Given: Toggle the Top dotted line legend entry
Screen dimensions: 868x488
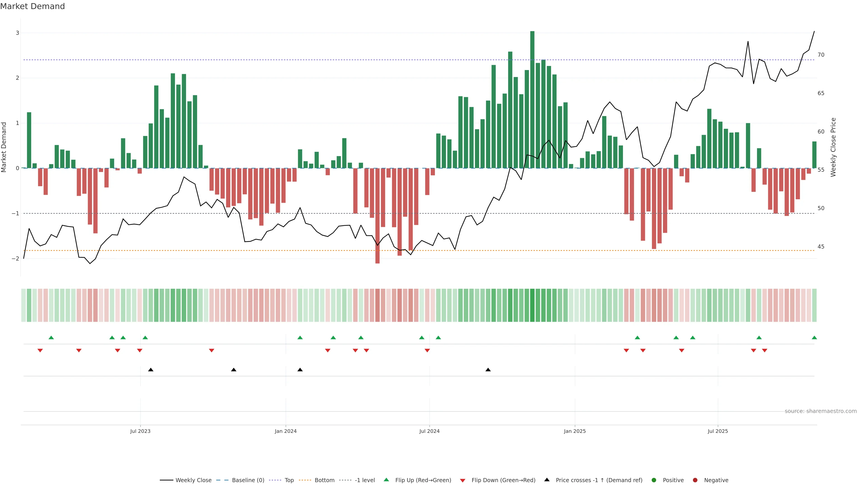Looking at the screenshot, I should coord(289,480).
